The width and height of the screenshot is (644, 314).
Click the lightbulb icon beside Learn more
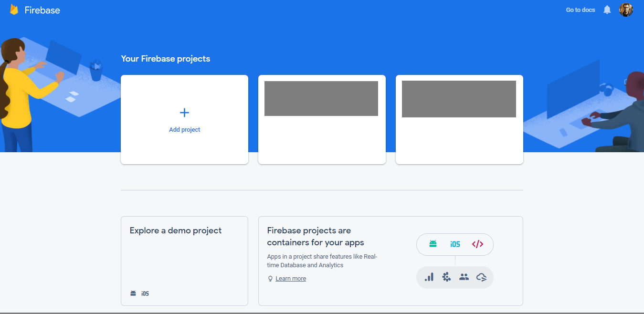[270, 279]
